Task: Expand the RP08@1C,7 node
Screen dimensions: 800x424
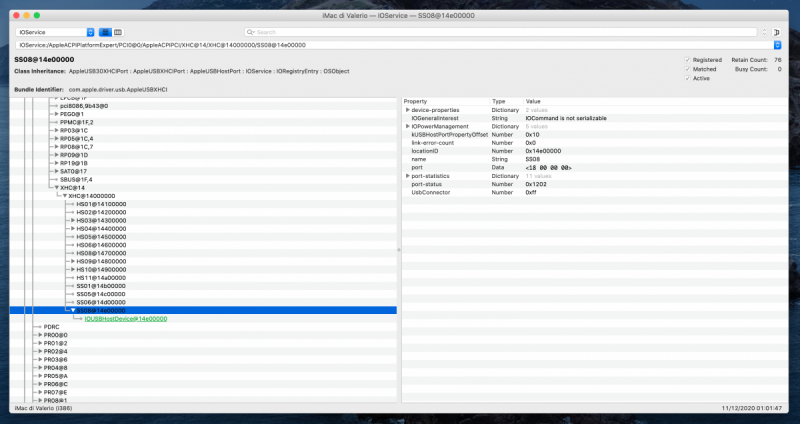Action: click(x=56, y=146)
